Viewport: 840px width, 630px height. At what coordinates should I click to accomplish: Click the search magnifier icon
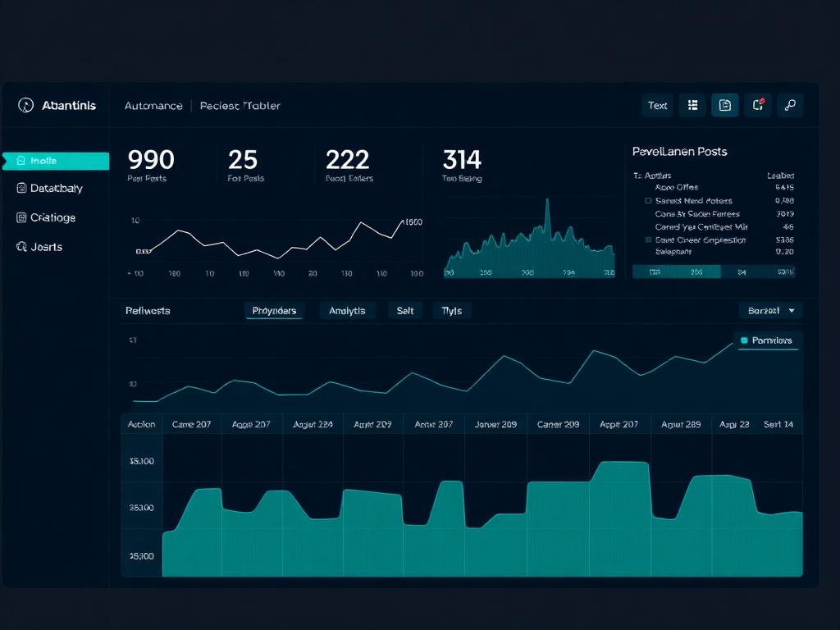pos(790,105)
